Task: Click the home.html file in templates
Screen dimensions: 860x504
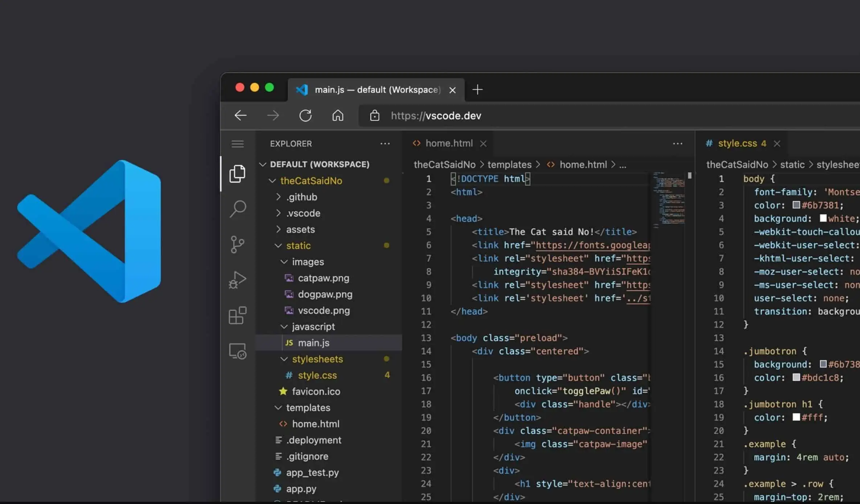Action: [316, 424]
